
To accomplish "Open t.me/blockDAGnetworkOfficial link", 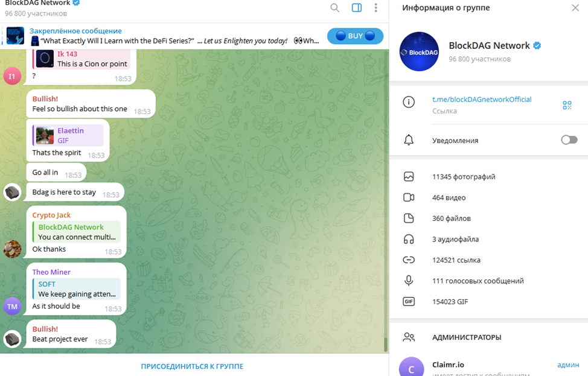I will tap(482, 100).
